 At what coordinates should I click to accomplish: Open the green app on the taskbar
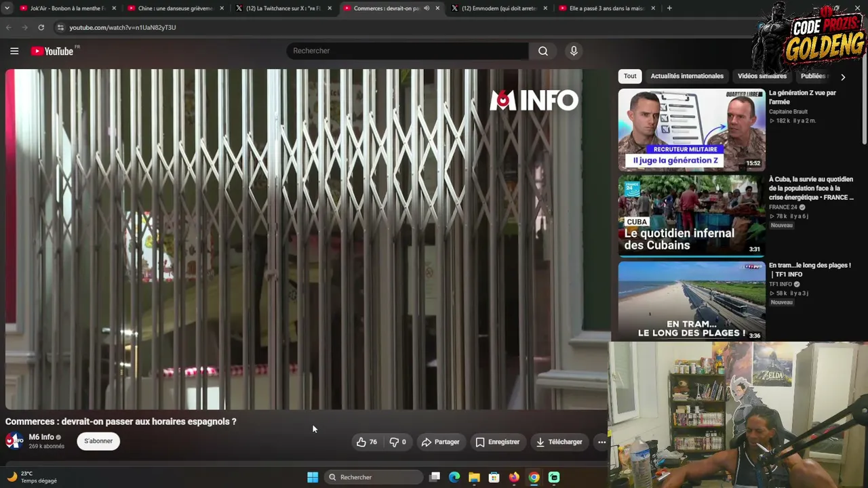(x=554, y=477)
